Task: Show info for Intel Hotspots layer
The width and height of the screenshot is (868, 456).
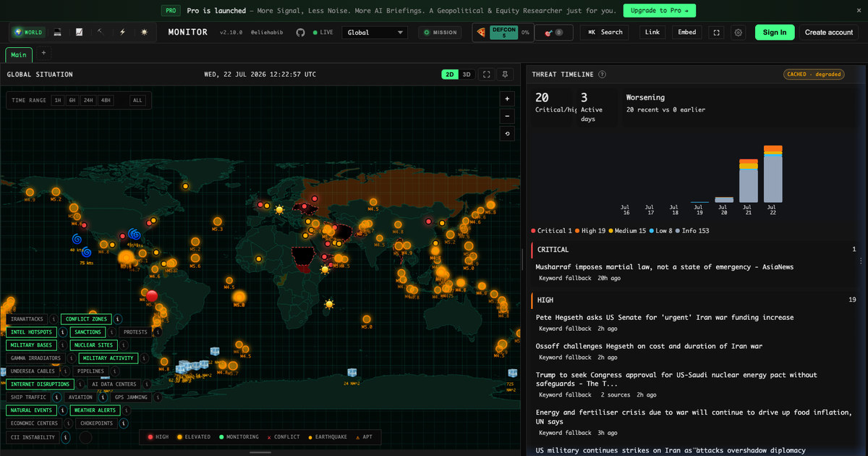Action: 63,332
